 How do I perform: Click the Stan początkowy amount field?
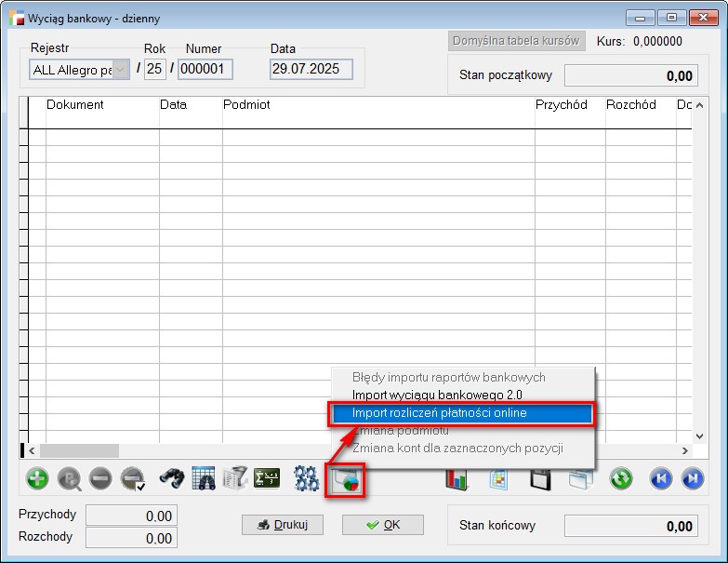631,76
